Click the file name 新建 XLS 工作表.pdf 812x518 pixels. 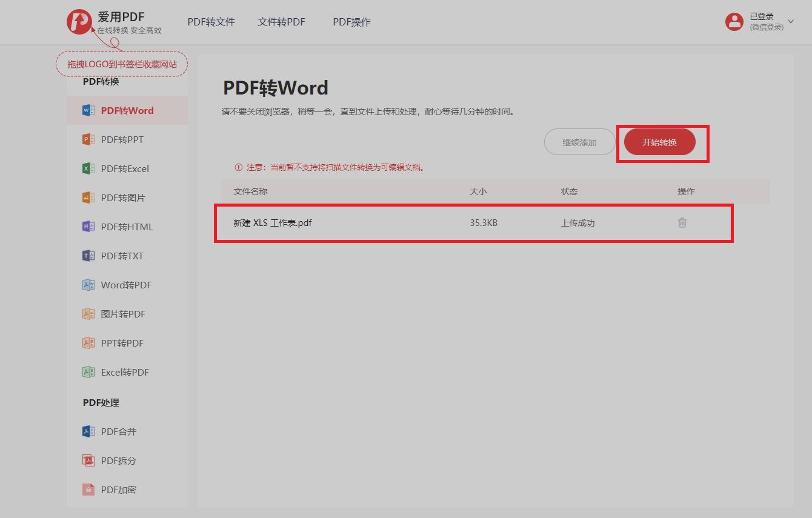tap(273, 223)
